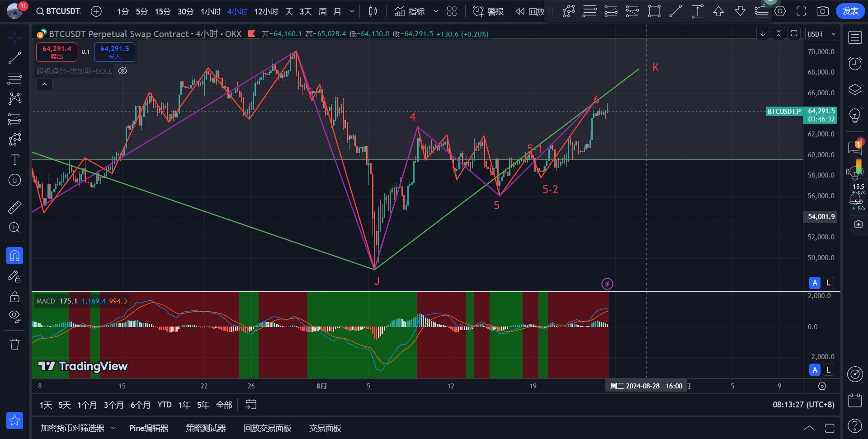Activate the zoom in tool
The height and width of the screenshot is (439, 868).
(x=15, y=228)
